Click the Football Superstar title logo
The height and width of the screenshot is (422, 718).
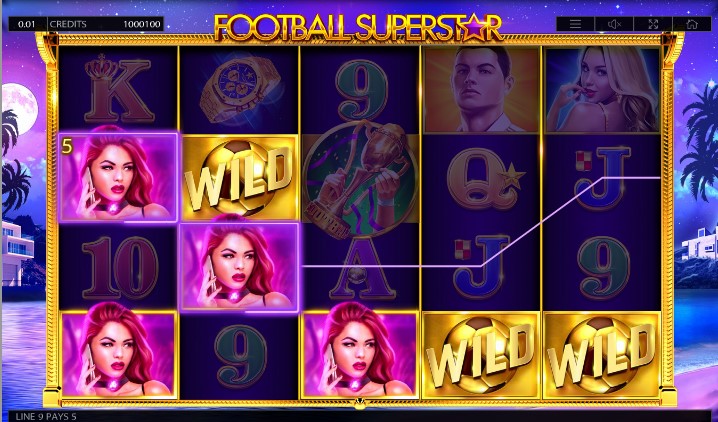pos(358,27)
